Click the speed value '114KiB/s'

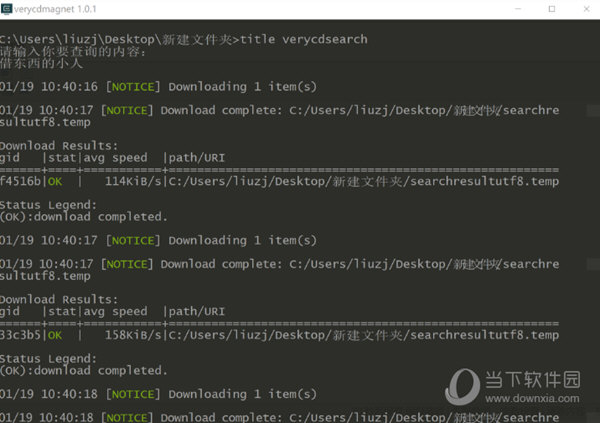pyautogui.click(x=134, y=181)
